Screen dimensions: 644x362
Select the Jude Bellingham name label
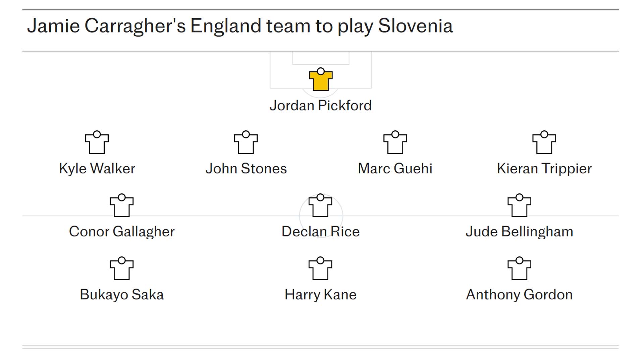click(x=519, y=232)
